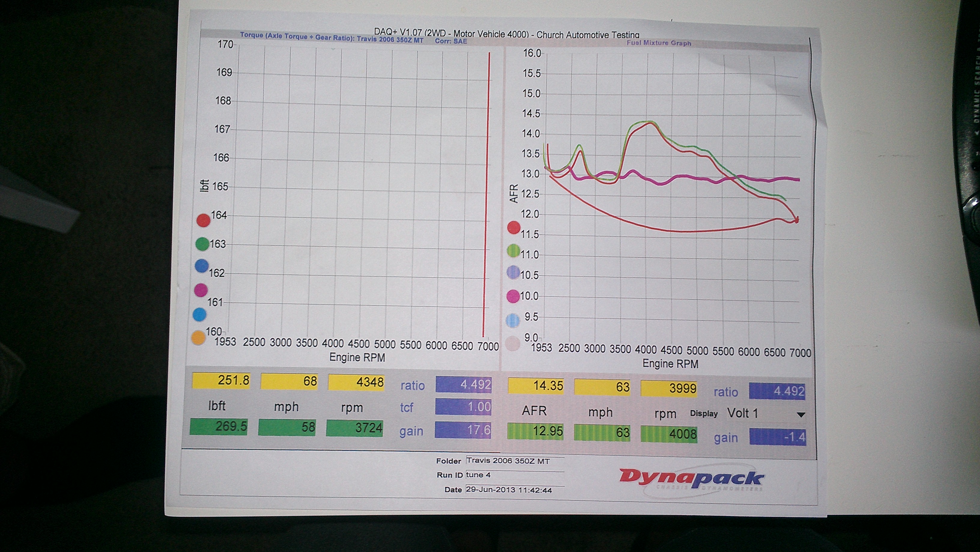The height and width of the screenshot is (552, 980).
Task: Toggle magenta run dot on fuel mixture graph
Action: [513, 296]
